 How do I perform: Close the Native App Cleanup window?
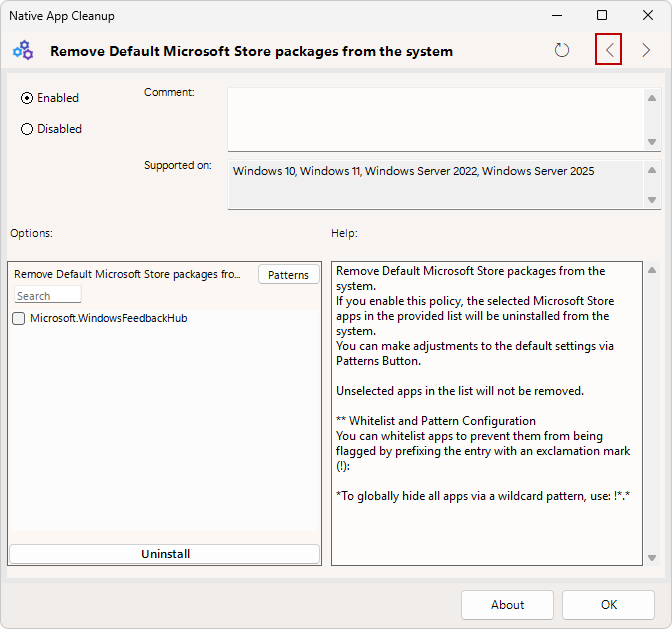pyautogui.click(x=648, y=15)
